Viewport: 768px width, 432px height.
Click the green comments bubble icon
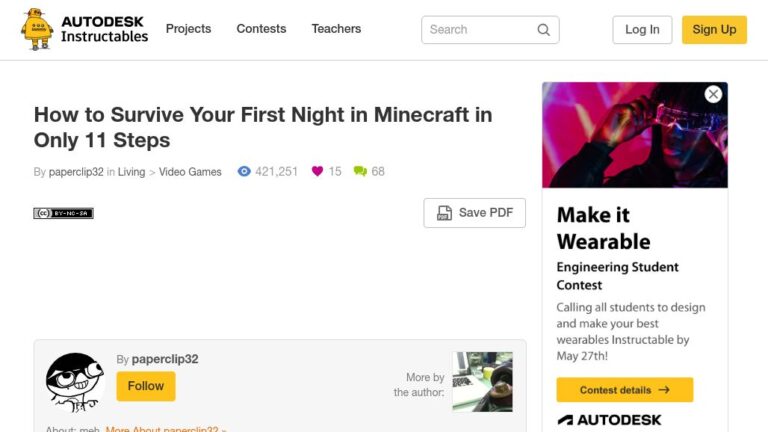pyautogui.click(x=360, y=171)
